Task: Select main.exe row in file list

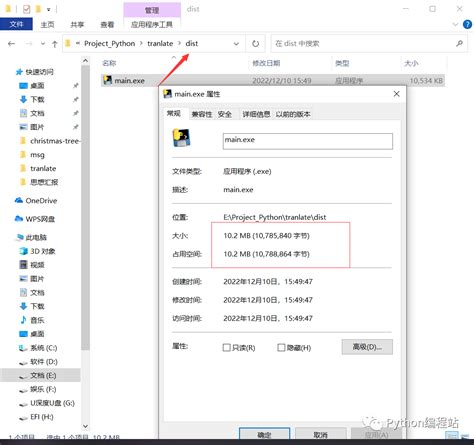Action: [x=273, y=80]
